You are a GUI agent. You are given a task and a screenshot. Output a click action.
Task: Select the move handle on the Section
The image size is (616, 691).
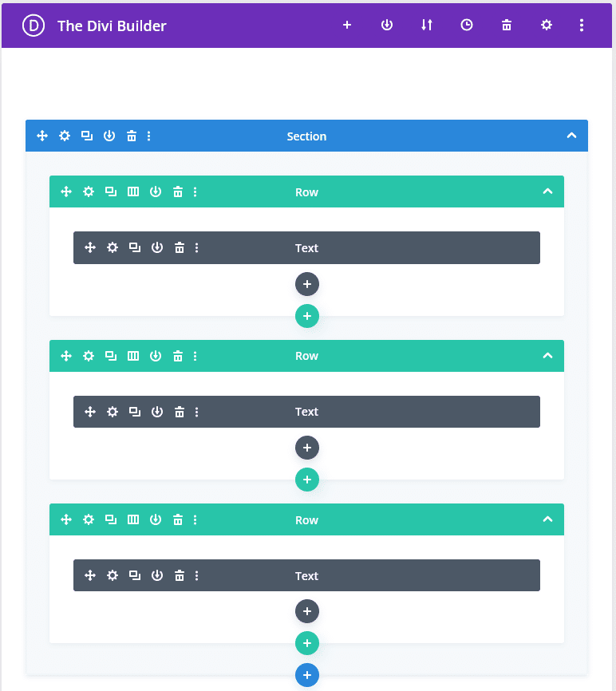42,136
